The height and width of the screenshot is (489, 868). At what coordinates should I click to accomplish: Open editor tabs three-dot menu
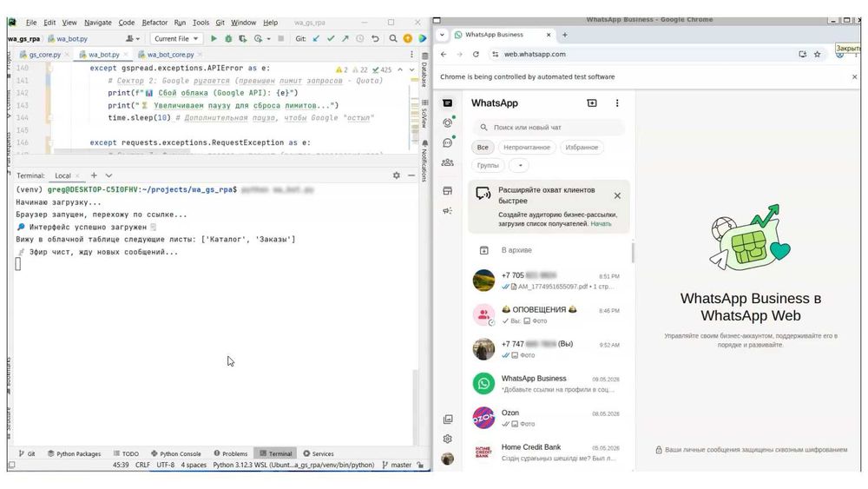[411, 54]
